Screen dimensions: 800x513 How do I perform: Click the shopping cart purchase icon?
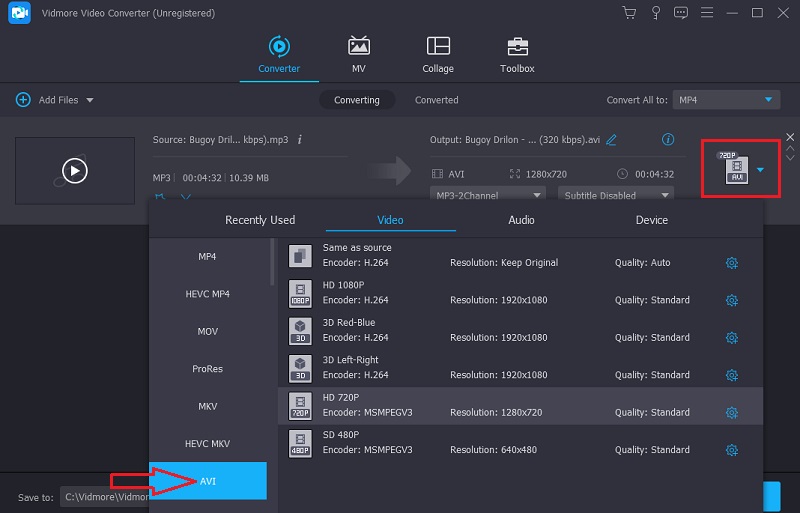(629, 13)
